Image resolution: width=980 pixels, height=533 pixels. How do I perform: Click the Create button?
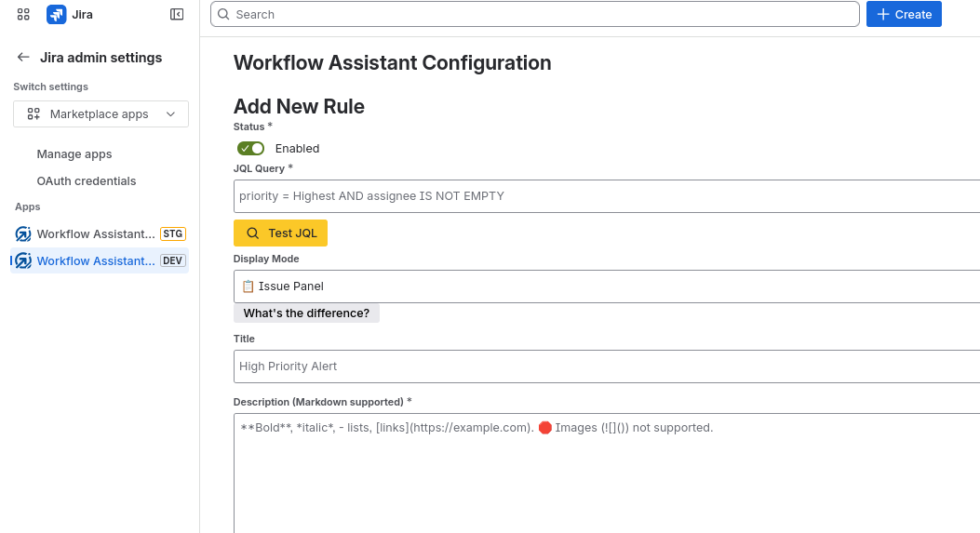904,14
